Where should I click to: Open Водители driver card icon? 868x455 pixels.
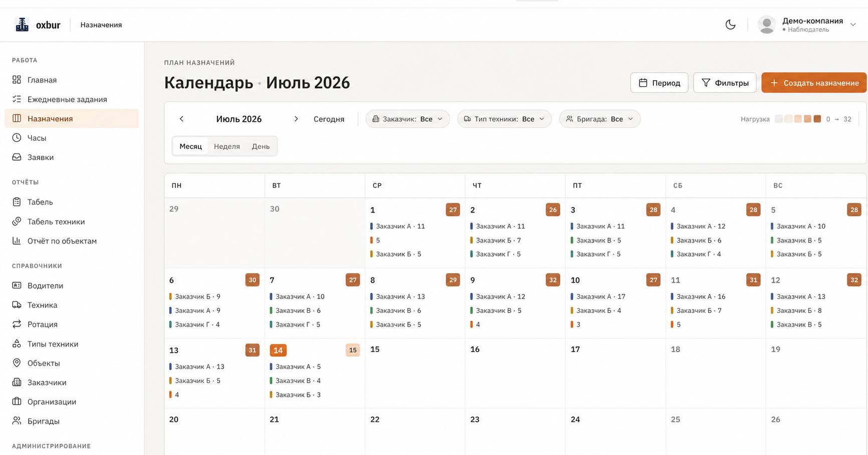click(x=17, y=286)
